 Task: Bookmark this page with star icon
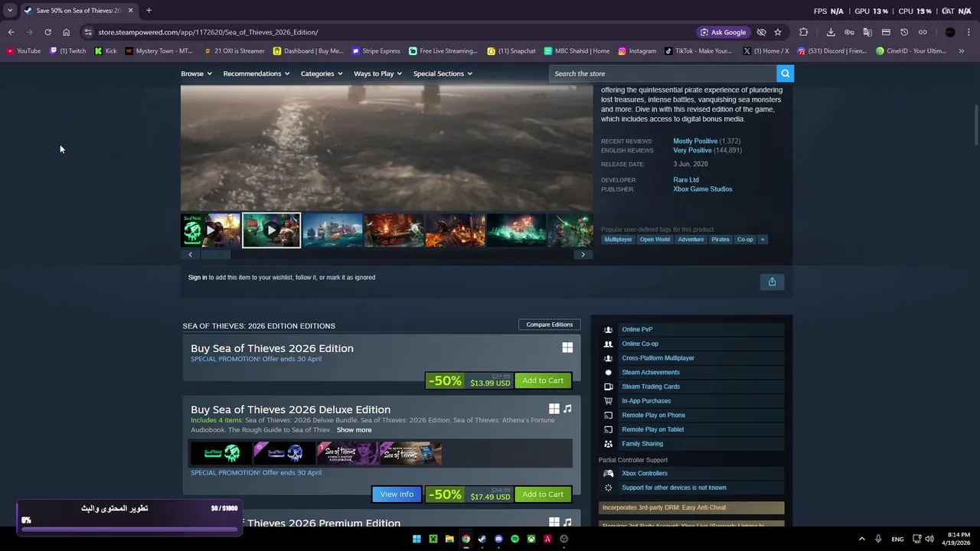pos(778,32)
